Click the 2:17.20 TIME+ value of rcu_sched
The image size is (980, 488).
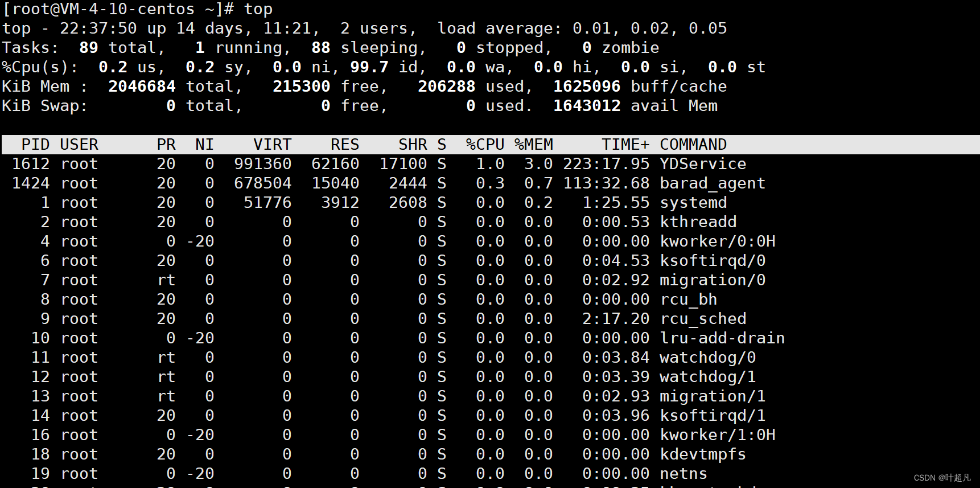616,319
